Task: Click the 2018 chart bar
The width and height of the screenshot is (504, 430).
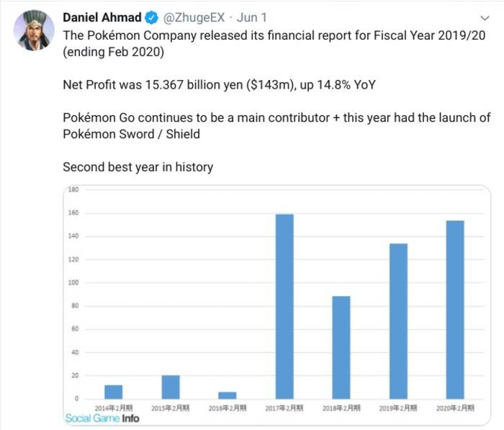Action: 341,347
